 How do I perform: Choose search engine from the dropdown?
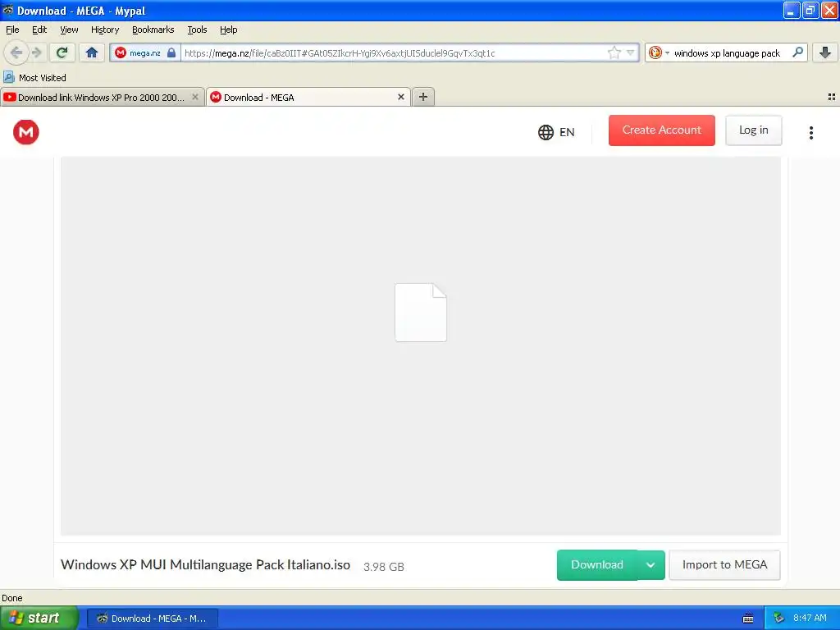659,52
